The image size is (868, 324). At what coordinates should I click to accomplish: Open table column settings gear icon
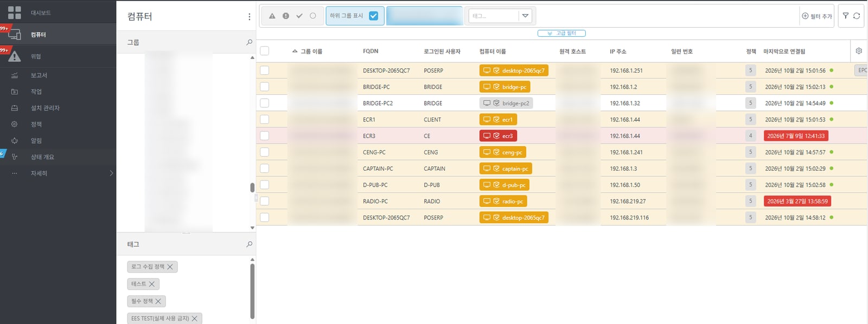(859, 51)
